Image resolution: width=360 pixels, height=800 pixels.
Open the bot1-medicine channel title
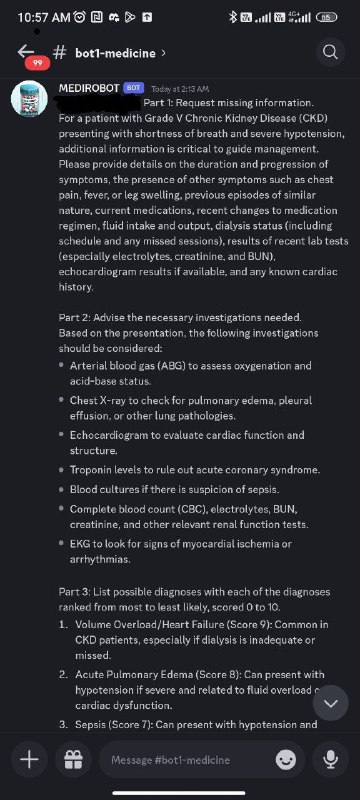[x=115, y=53]
